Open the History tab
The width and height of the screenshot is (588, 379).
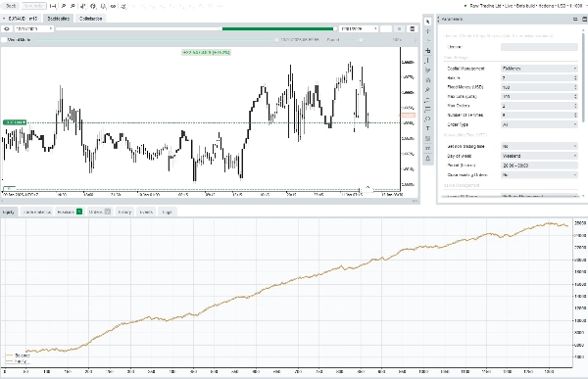click(124, 213)
